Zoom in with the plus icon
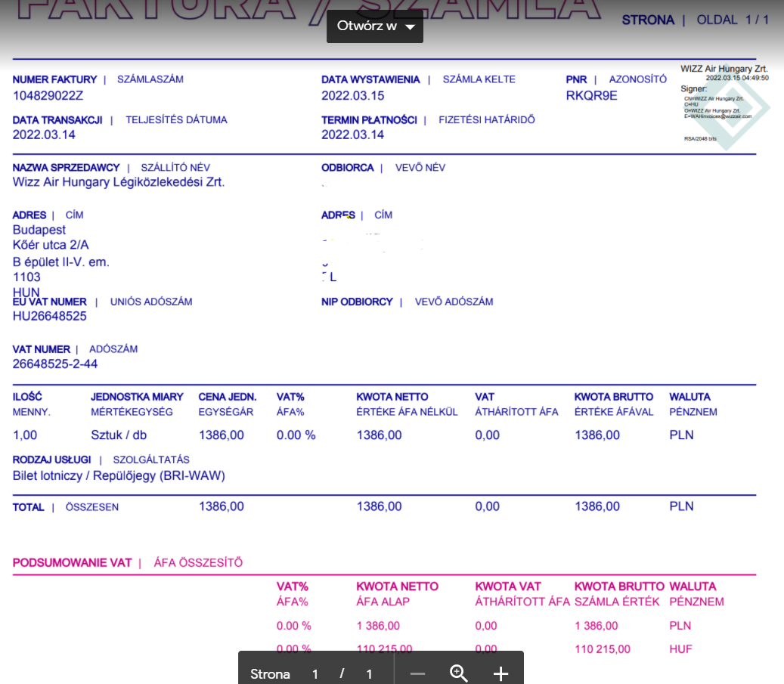The width and height of the screenshot is (784, 684). (x=500, y=674)
